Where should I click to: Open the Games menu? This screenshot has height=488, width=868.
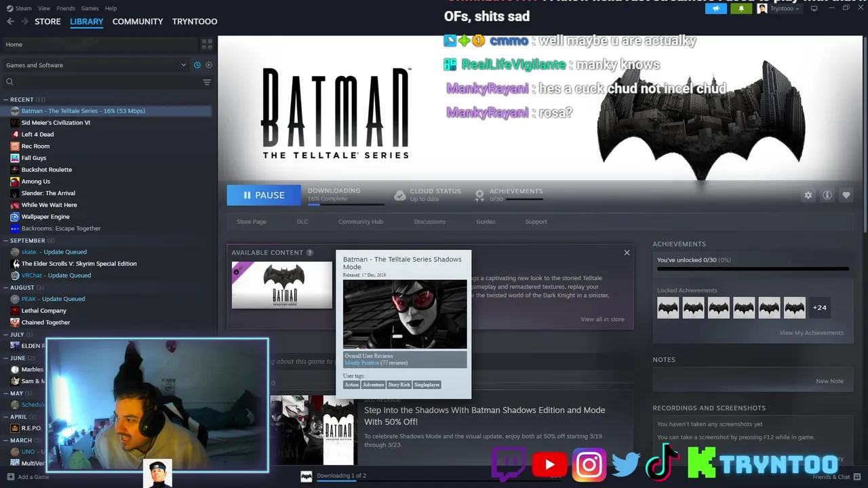coord(90,8)
